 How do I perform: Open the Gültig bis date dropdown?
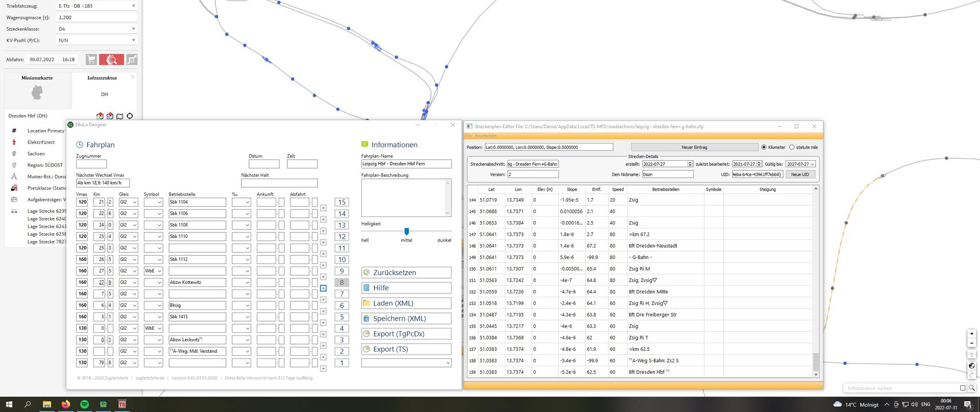pos(812,164)
